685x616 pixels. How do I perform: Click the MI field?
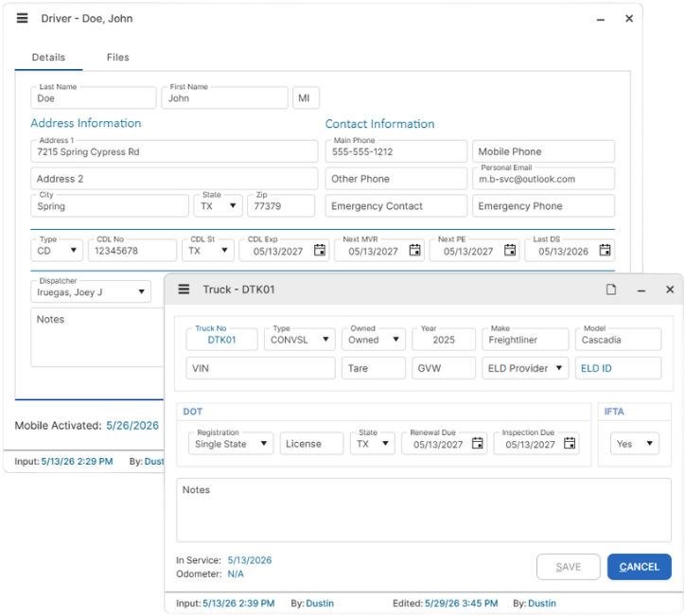(306, 97)
